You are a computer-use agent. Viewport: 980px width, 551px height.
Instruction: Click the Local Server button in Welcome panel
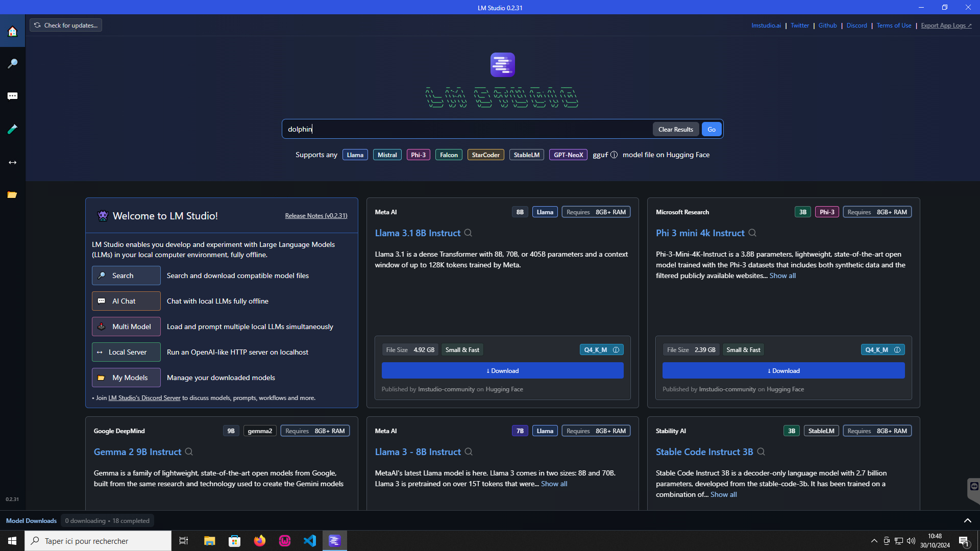(x=126, y=352)
